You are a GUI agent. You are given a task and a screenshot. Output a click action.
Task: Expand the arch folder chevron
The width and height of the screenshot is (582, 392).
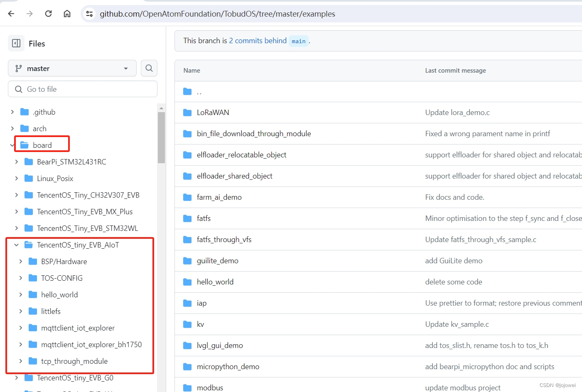(x=12, y=128)
